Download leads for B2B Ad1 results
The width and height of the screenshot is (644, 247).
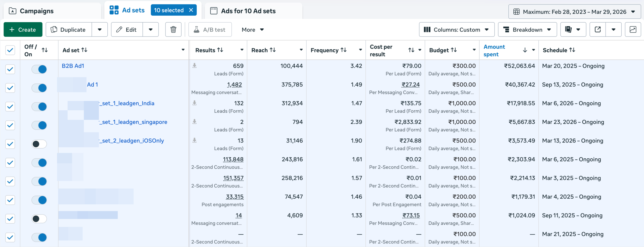pyautogui.click(x=194, y=66)
